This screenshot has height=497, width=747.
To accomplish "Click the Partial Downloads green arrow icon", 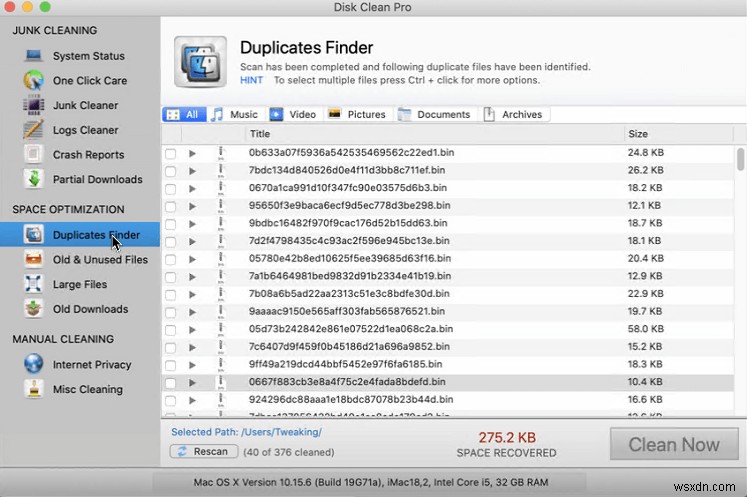I will [33, 179].
